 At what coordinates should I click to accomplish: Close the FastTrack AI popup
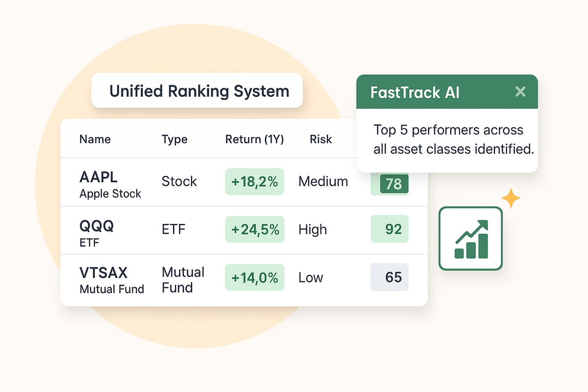[520, 92]
